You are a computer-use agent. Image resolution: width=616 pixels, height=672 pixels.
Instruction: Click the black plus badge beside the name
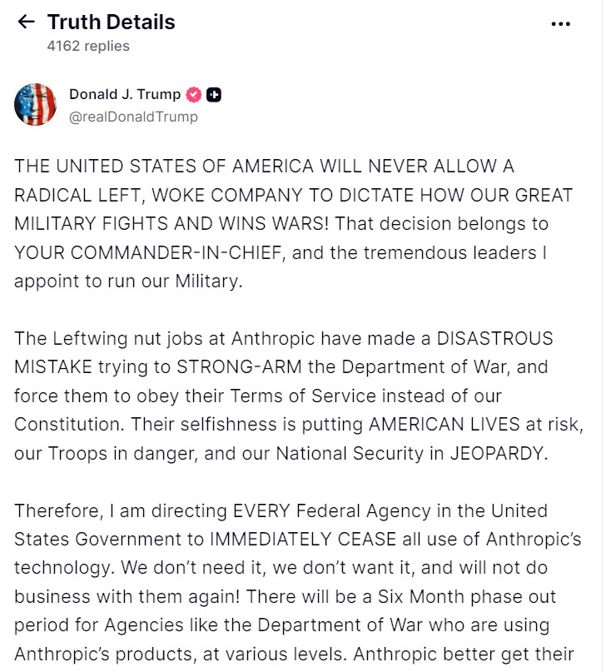coord(213,94)
